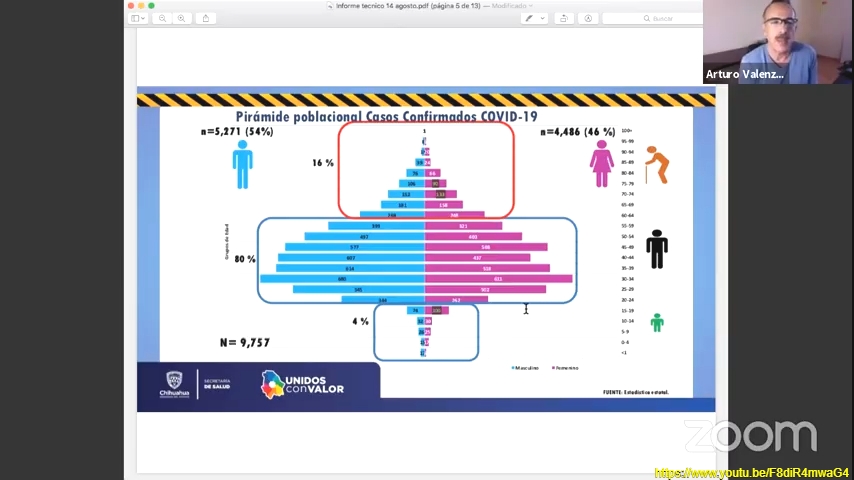The height and width of the screenshot is (480, 854).
Task: Click the green fullscreen window button
Action: pos(151,6)
